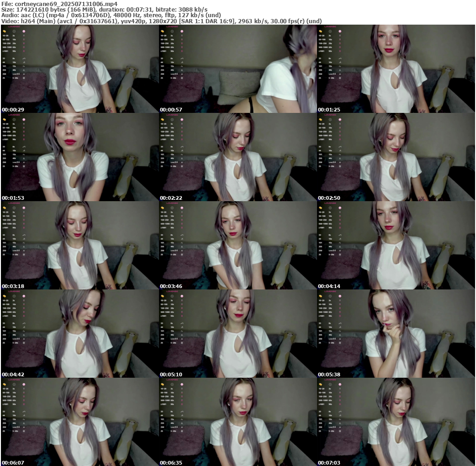Click the Video h264 info line

click(161, 21)
